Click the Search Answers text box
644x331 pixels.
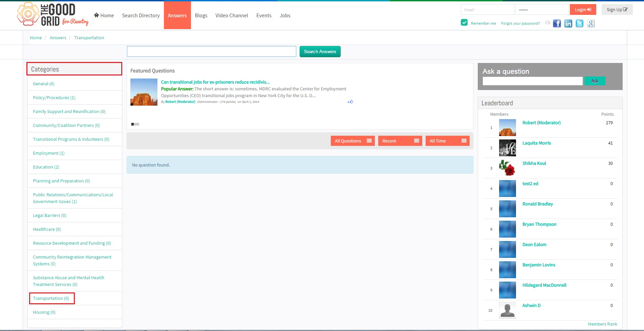(x=212, y=51)
